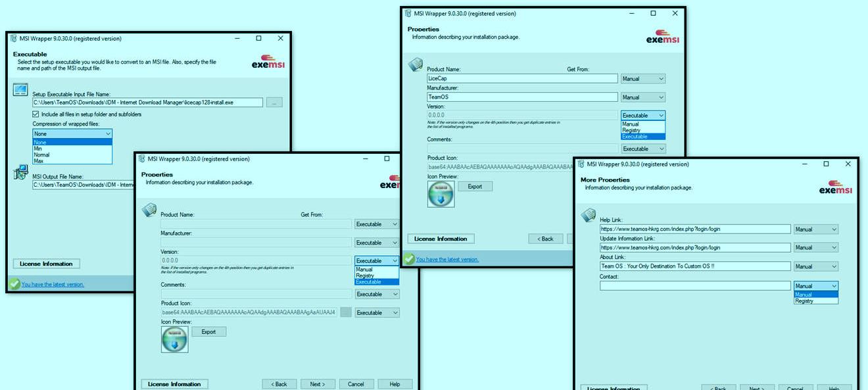Screen dimensions: 868x390
Task: Click the MSI package icon beside MSI Output File Name
Action: pos(20,173)
